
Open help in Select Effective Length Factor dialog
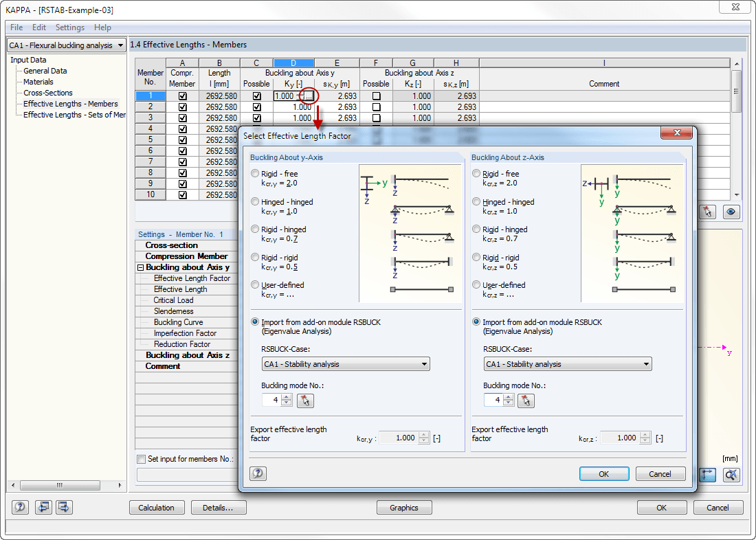pos(258,473)
